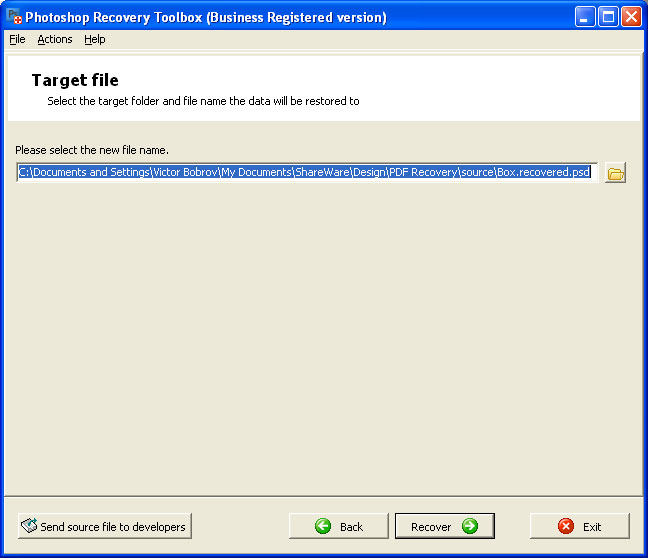
Task: Maximize the Recovery Toolbox window
Action: pos(608,17)
